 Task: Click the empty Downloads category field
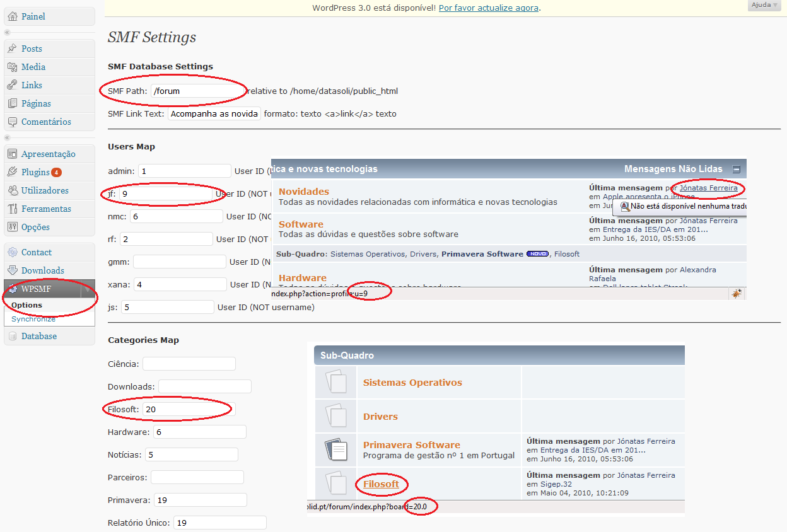coord(205,386)
